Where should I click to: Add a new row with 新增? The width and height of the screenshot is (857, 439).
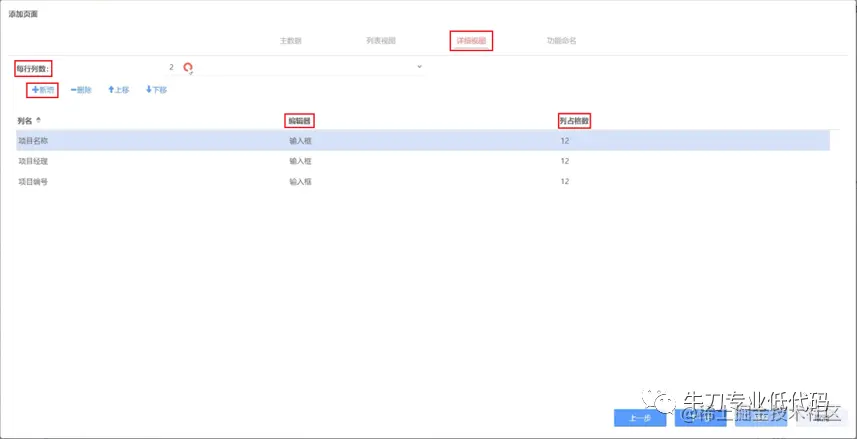43,90
